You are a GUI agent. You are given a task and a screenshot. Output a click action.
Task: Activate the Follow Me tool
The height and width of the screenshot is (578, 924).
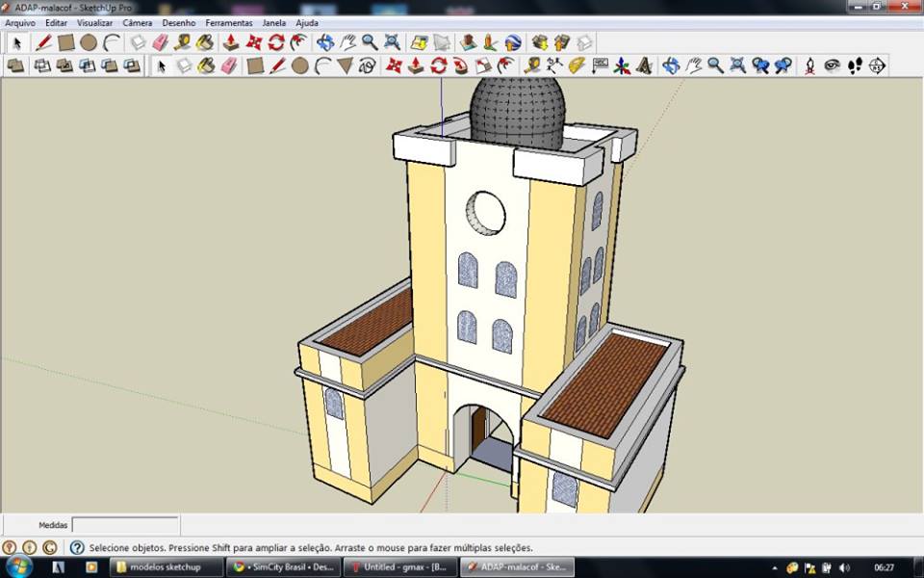460,66
